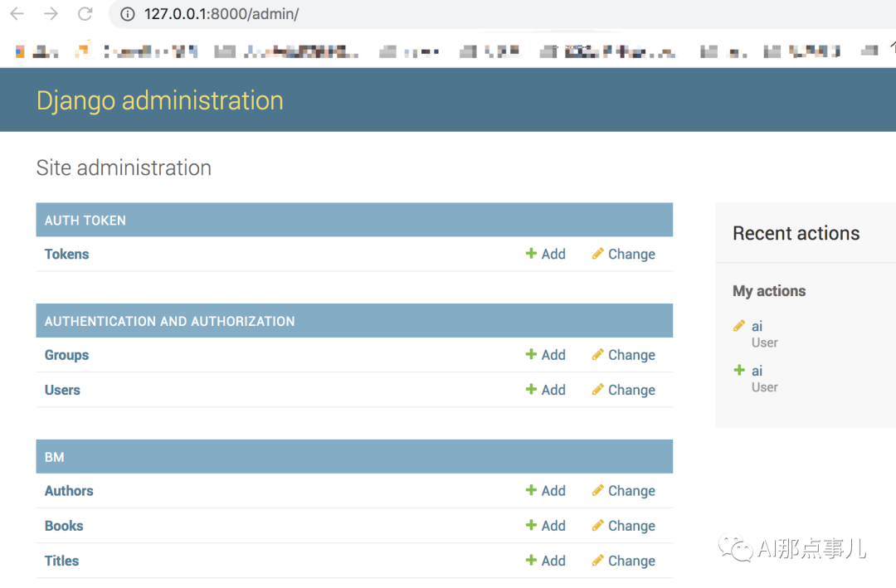896x588 pixels.
Task: Click the Add link for Authors
Action: point(553,492)
